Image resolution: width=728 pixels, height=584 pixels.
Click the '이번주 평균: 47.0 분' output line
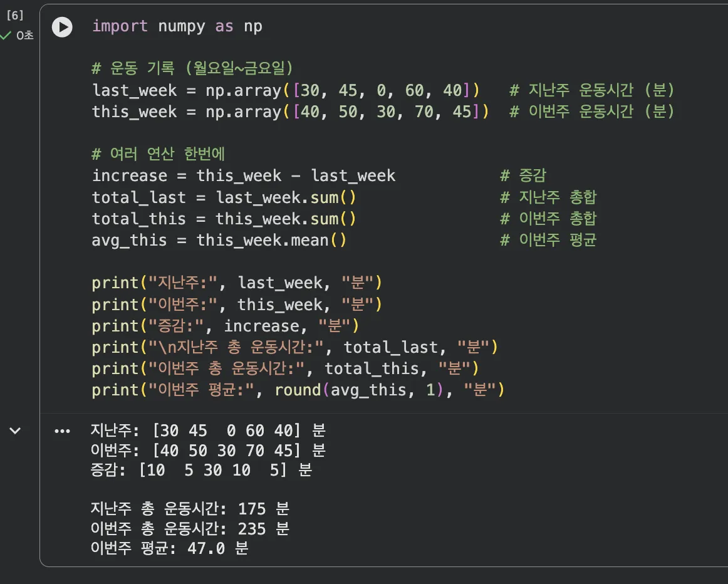point(170,548)
